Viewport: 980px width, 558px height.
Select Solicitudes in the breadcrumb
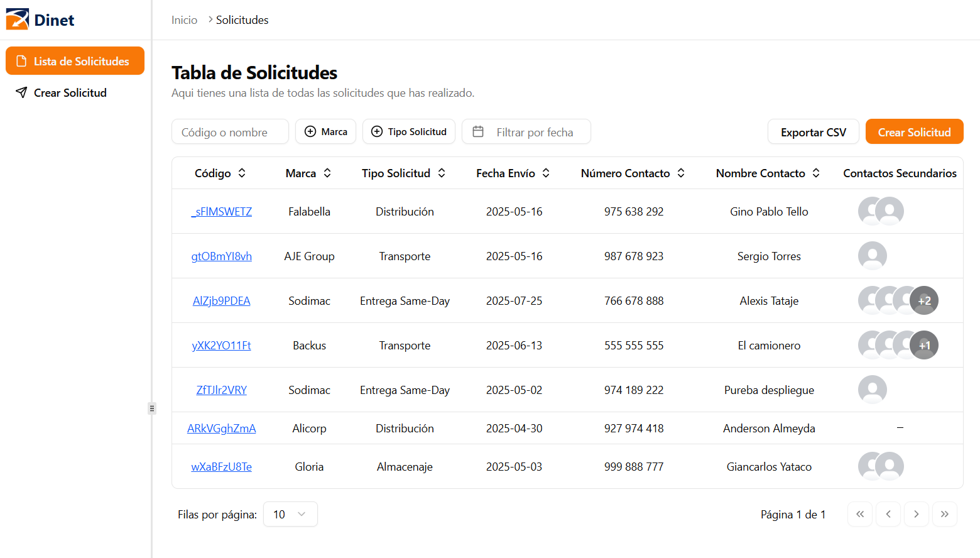pyautogui.click(x=242, y=19)
